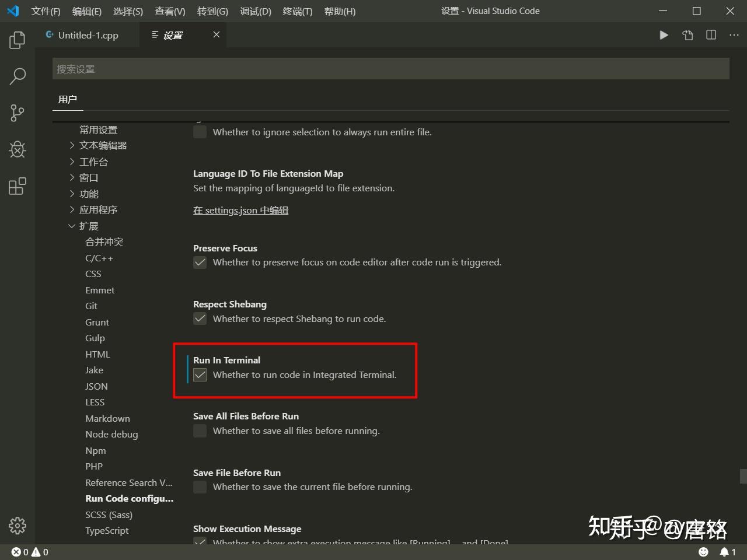Screen dimensions: 747x560
Task: Open the 文件(F) menu
Action: point(46,11)
